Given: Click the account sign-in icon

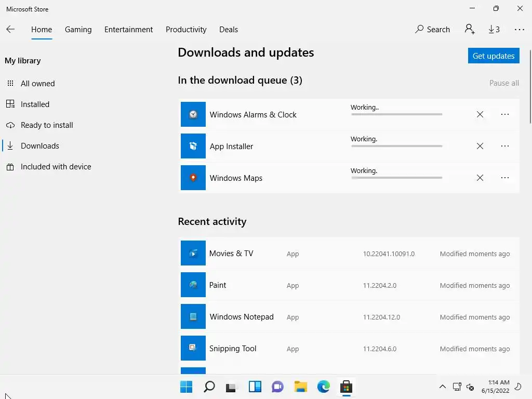Looking at the screenshot, I should click(x=470, y=29).
